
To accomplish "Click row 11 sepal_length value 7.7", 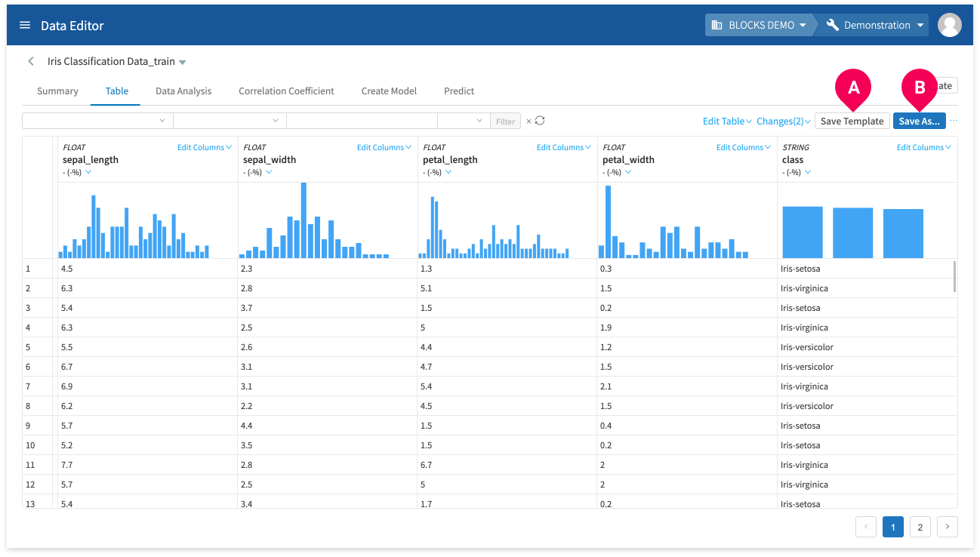I will click(147, 465).
